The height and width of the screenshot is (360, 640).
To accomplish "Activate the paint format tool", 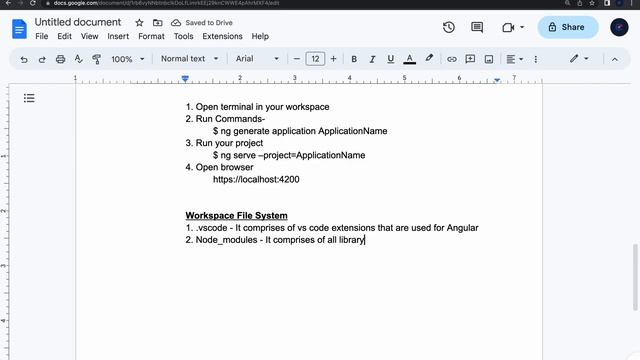I will pyautogui.click(x=96, y=59).
